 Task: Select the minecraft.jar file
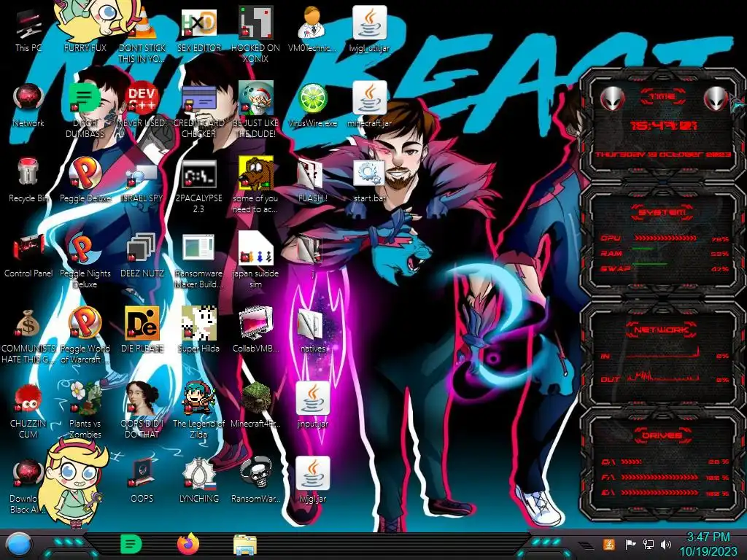pos(369,98)
